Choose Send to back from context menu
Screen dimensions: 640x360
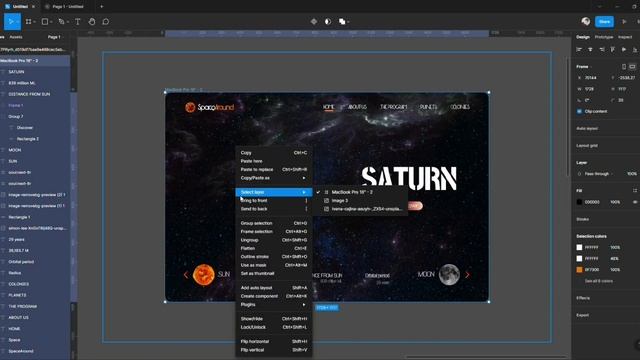coord(273,209)
